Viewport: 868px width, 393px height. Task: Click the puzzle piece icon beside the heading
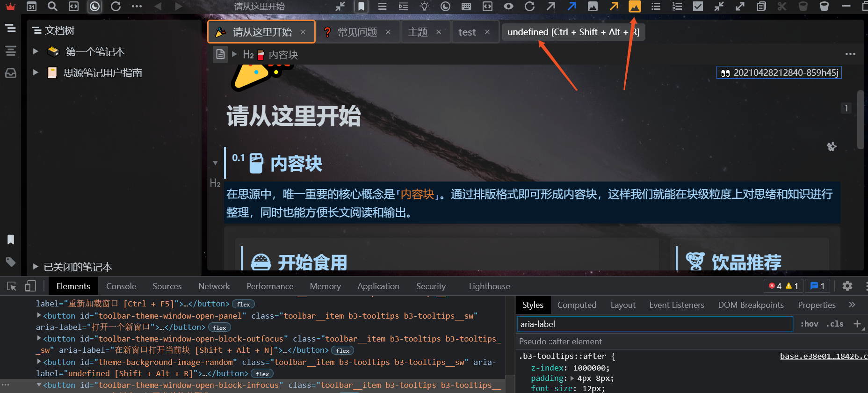(832, 146)
